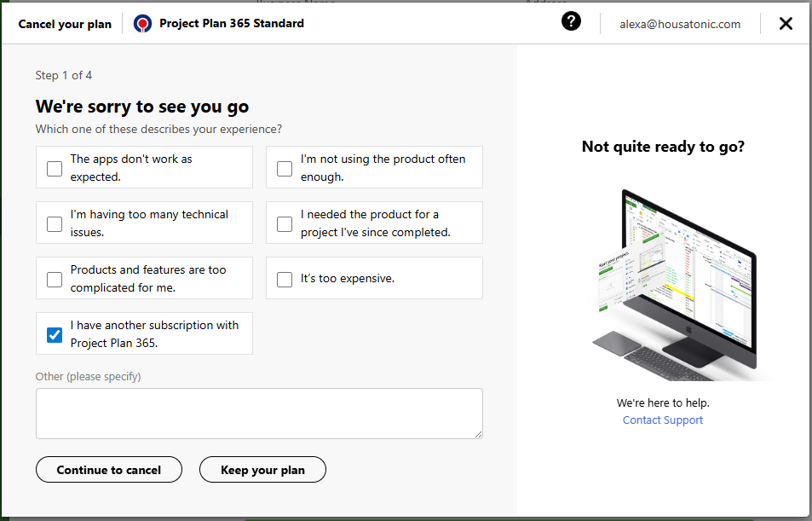This screenshot has width=812, height=521.
Task: Click the Continue to cancel button
Action: [x=109, y=470]
